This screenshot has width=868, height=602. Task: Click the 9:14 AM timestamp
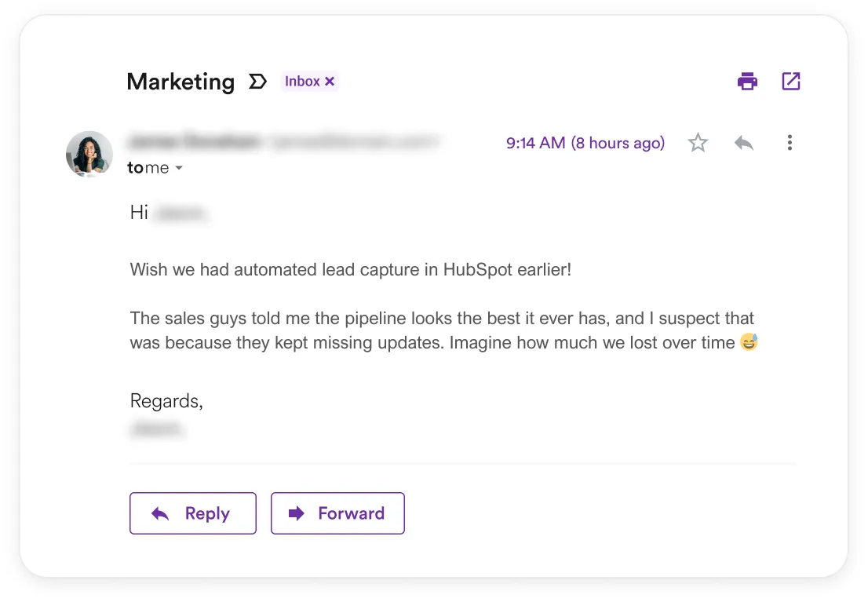[585, 143]
